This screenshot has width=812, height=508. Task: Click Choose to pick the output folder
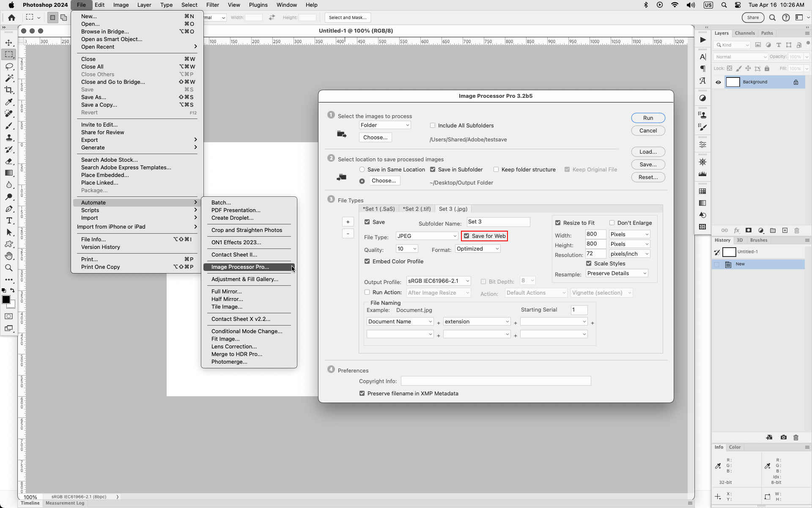click(x=384, y=180)
